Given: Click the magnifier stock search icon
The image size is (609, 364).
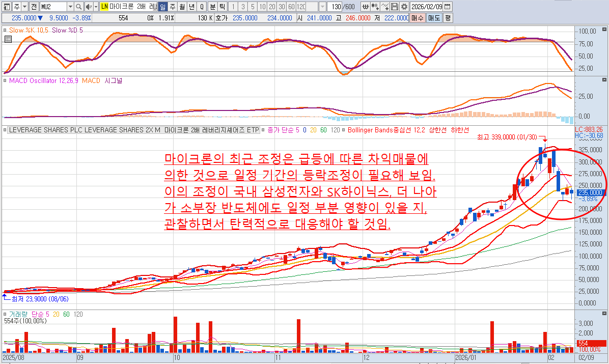Looking at the screenshot, I should [x=78, y=7].
